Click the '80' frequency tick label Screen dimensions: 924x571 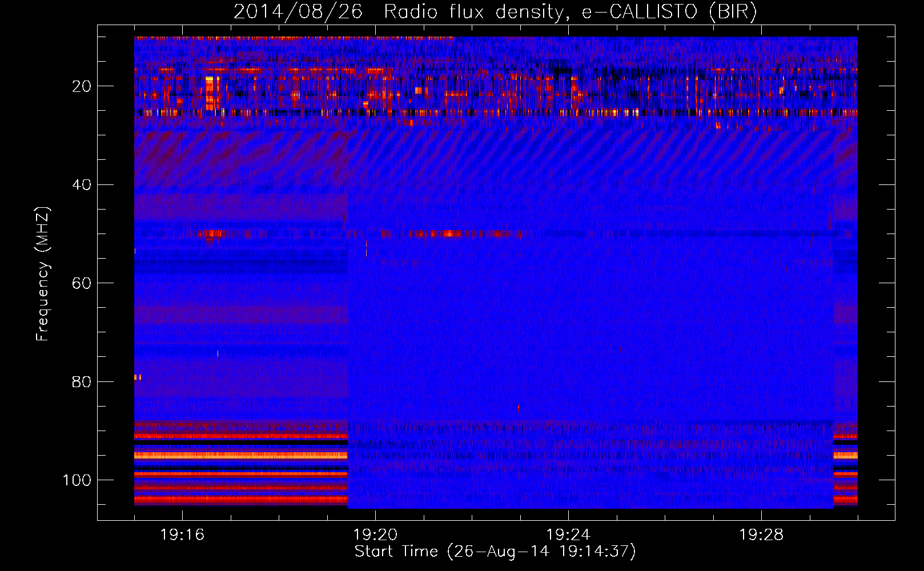coord(82,382)
